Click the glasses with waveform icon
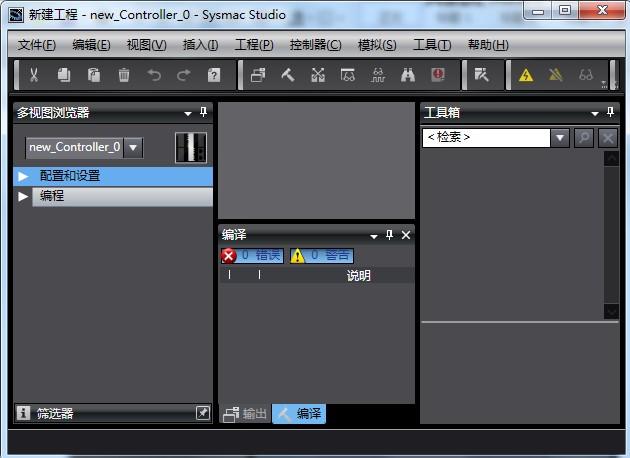 pos(378,75)
